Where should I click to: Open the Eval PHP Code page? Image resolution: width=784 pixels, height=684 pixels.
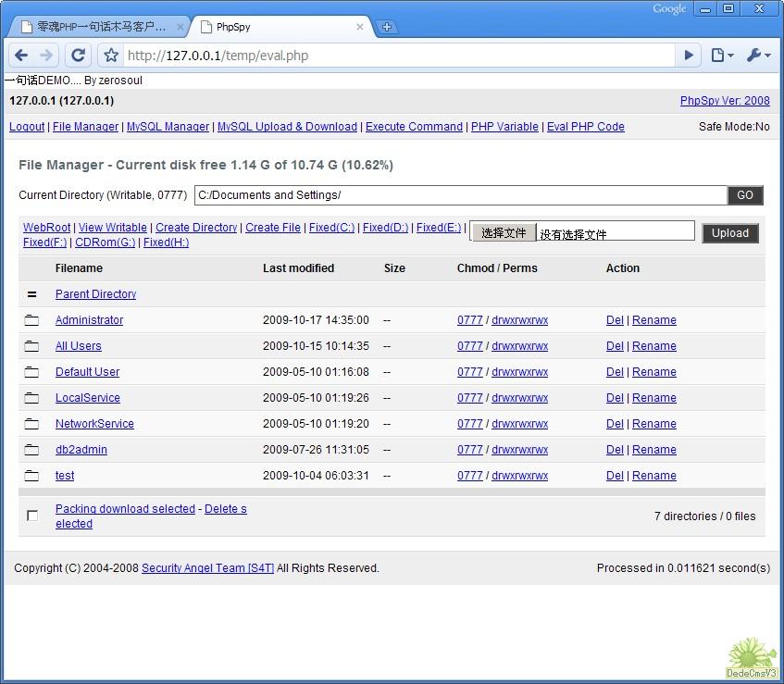coord(586,127)
